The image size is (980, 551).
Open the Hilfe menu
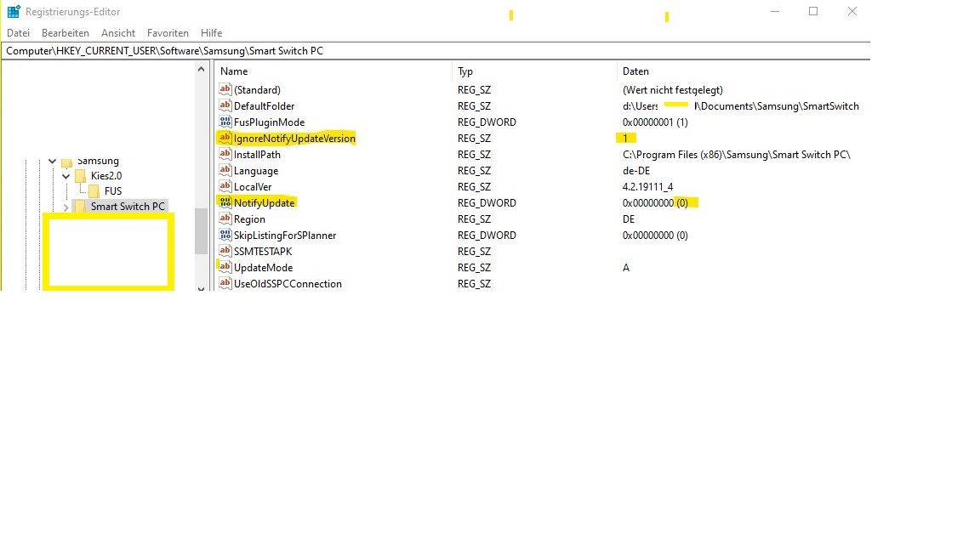[210, 32]
